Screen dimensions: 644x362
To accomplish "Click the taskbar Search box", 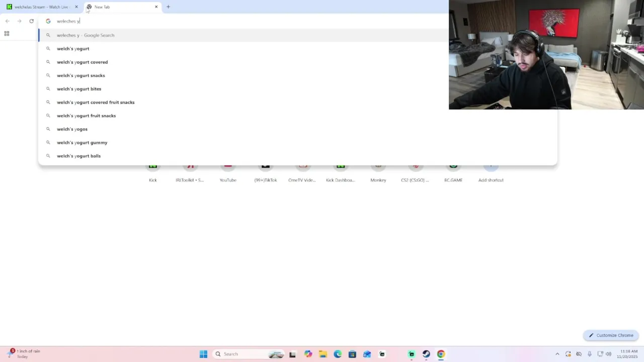I will [x=249, y=354].
